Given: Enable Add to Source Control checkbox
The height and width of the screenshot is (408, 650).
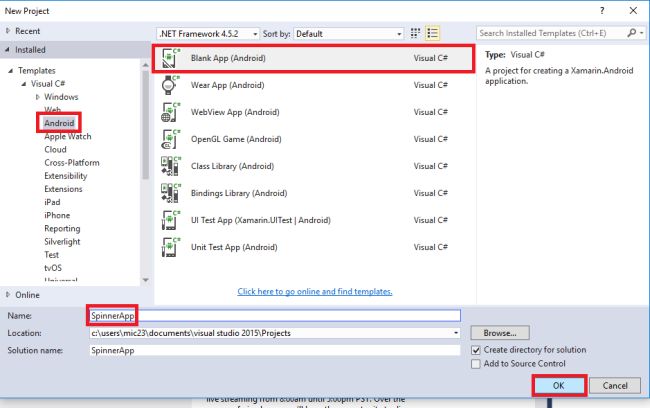Looking at the screenshot, I should tap(476, 364).
